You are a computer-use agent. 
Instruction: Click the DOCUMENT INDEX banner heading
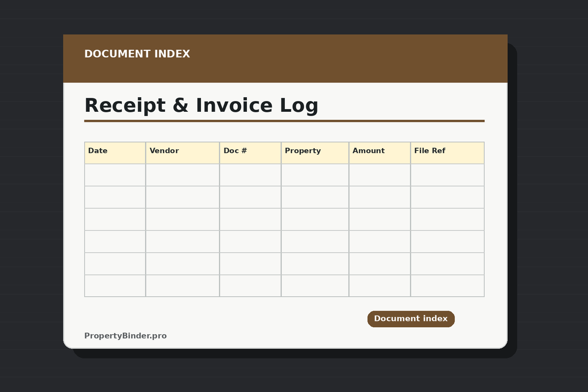(x=137, y=54)
